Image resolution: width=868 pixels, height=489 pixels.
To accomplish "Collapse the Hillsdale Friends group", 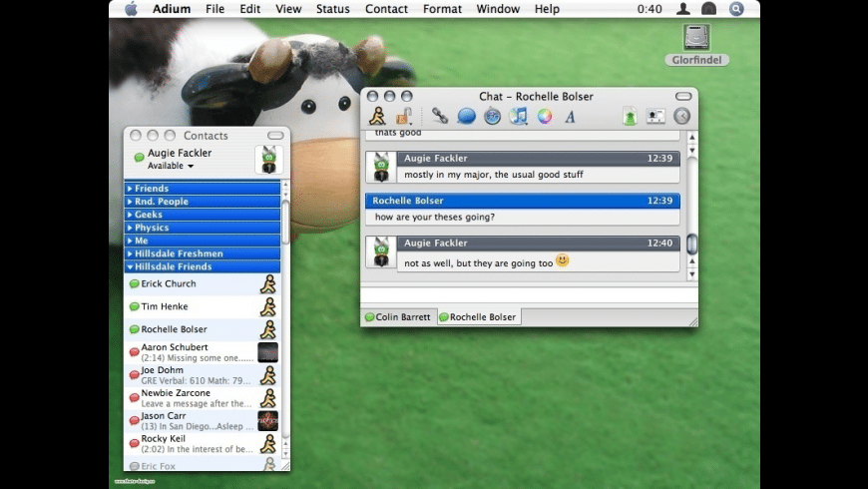I will pos(203,266).
